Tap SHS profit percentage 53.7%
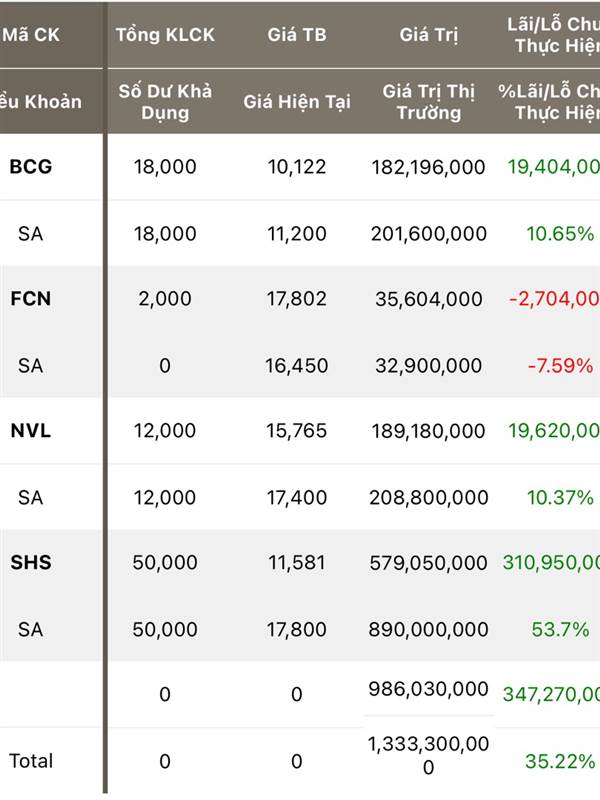This screenshot has height=800, width=600. [x=560, y=629]
